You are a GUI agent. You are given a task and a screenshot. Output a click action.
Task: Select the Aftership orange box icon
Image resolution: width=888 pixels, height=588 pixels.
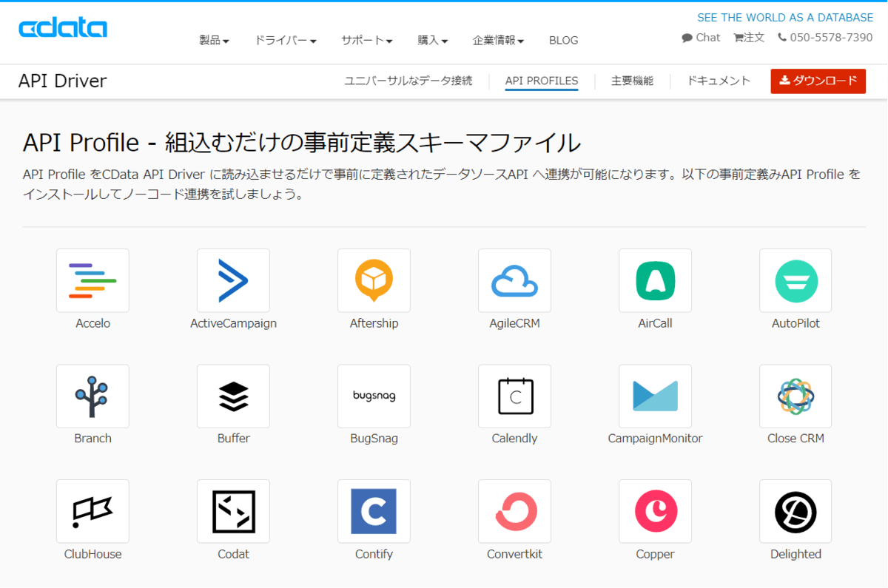tap(374, 280)
